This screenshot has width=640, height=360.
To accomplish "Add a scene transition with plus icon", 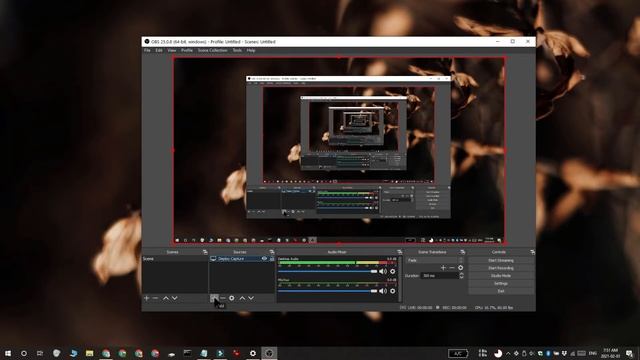I will pos(443,268).
